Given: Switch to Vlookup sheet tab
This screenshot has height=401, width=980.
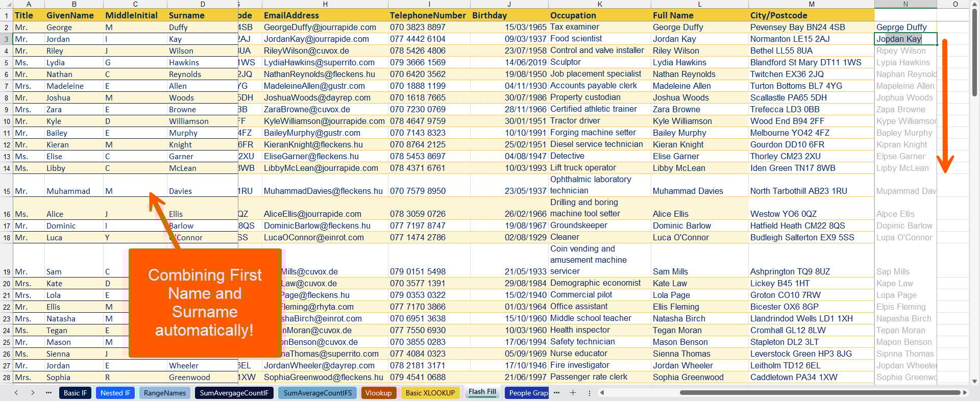Looking at the screenshot, I should pos(379,393).
